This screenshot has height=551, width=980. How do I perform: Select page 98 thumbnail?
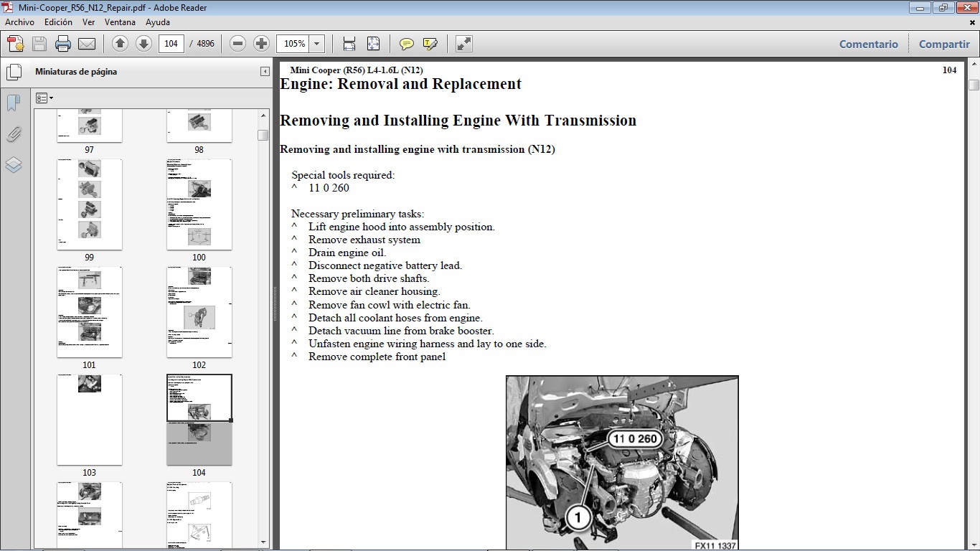(x=199, y=126)
